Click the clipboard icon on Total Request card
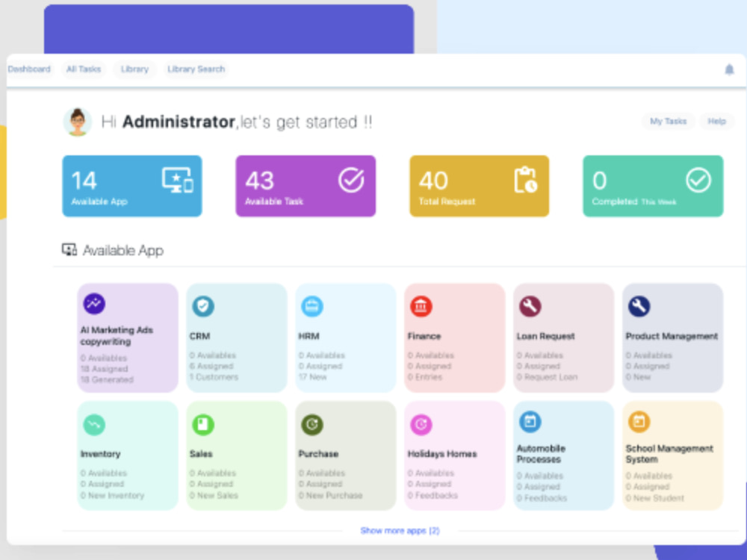Image resolution: width=747 pixels, height=560 pixels. [x=525, y=180]
